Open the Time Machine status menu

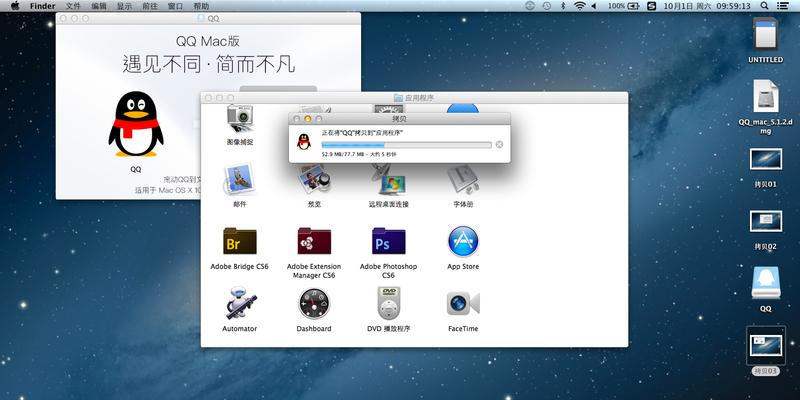tap(546, 6)
